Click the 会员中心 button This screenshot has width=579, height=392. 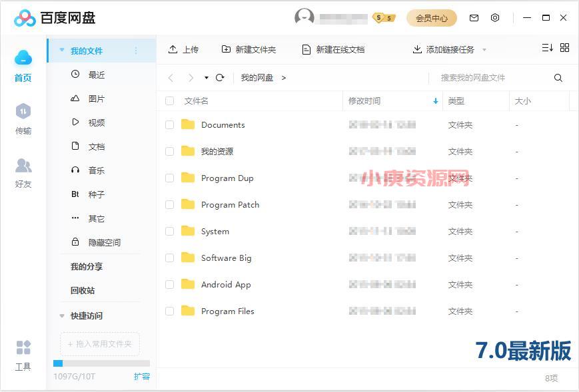pos(431,18)
